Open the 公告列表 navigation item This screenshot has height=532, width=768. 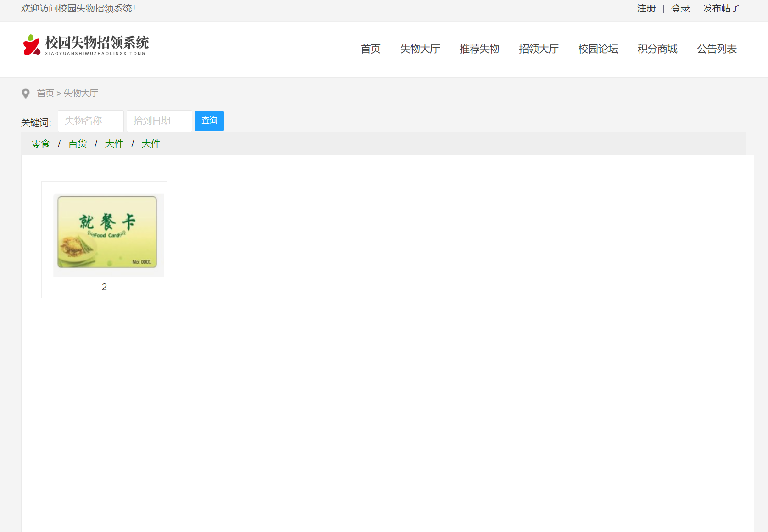[x=716, y=49]
